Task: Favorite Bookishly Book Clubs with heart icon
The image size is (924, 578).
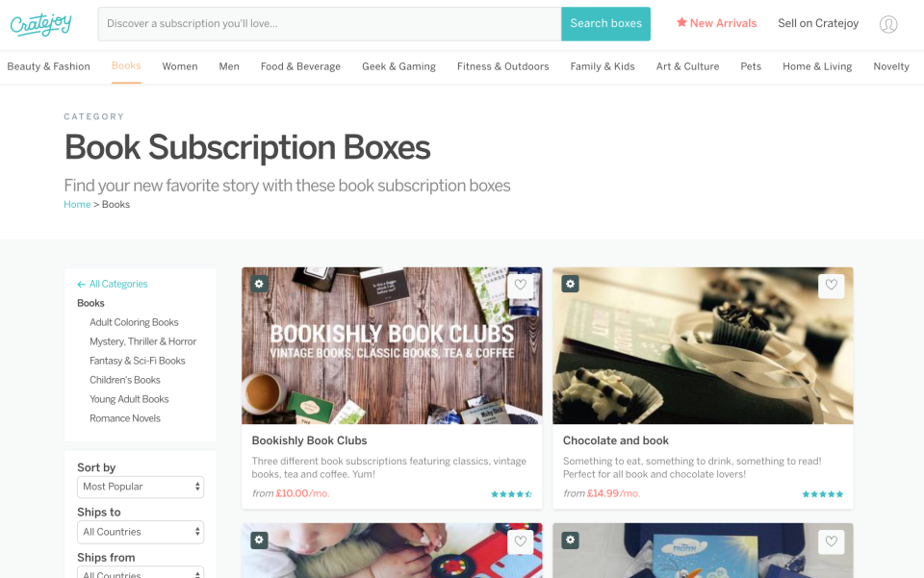Action: pyautogui.click(x=521, y=286)
